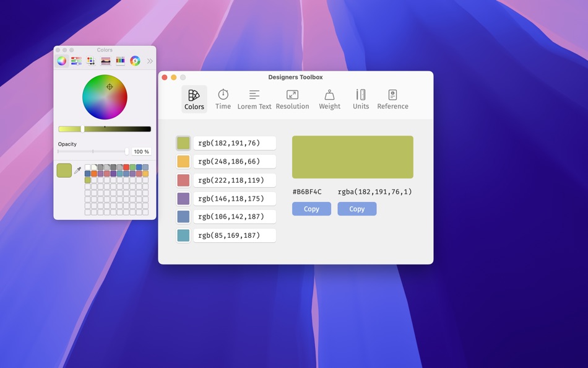Select the Color Sliders picker
Screen dimensions: 588x368
point(76,60)
